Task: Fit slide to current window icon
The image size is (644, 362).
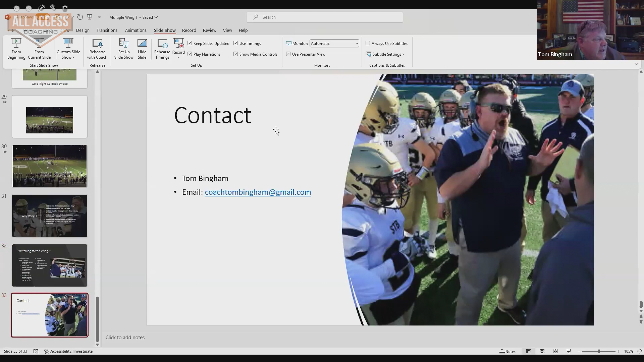Action: click(x=640, y=351)
